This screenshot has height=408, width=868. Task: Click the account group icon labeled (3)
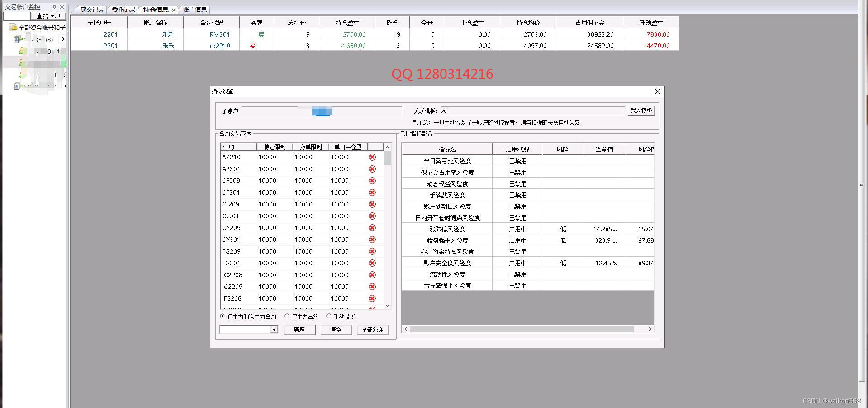[18, 39]
